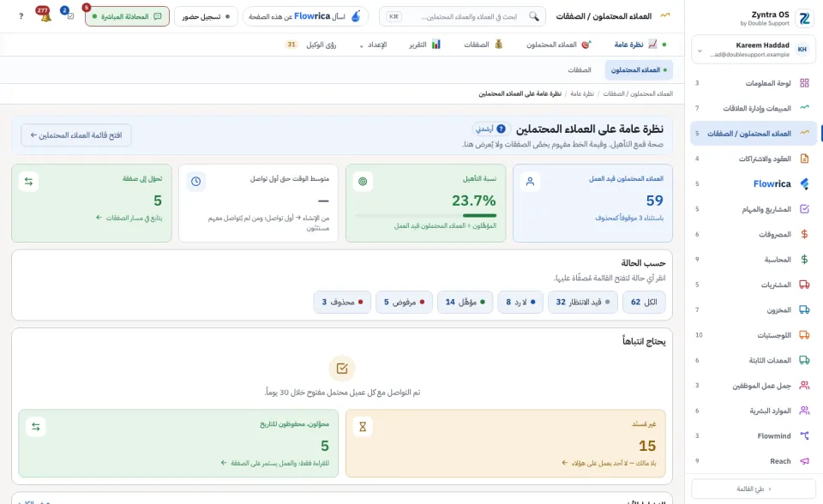Click للقراءة فقط link on the converted card
Screen dimensions: 823x504
pyautogui.click(x=275, y=463)
